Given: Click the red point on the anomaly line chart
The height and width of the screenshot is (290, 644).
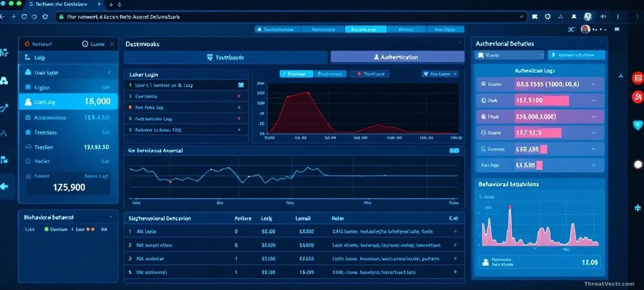Looking at the screenshot, I should pyautogui.click(x=170, y=181).
